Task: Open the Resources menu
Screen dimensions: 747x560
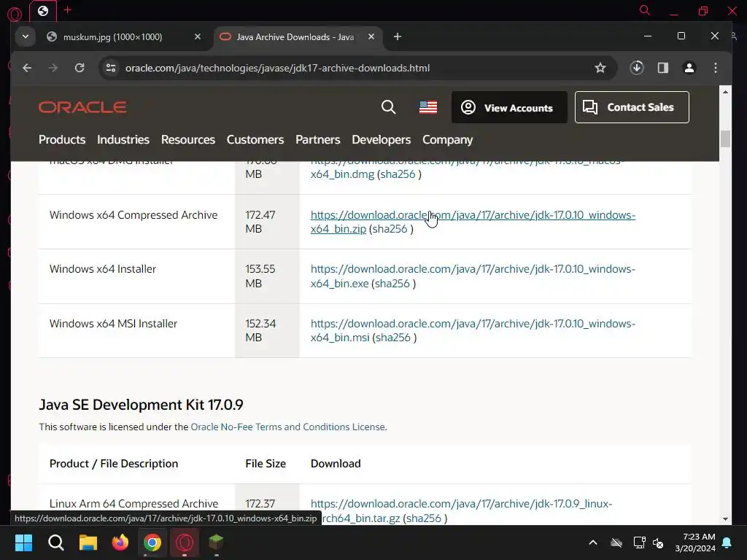Action: point(187,139)
